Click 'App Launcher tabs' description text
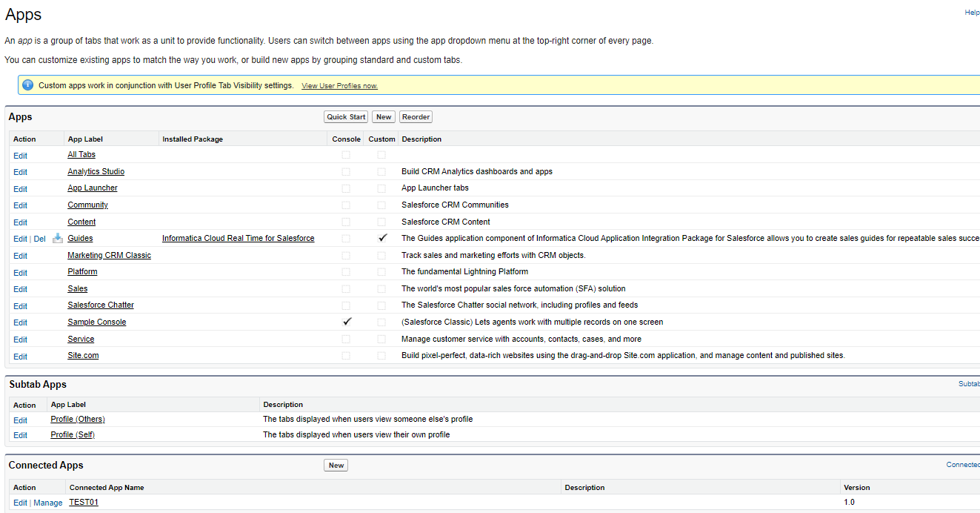The height and width of the screenshot is (513, 980). pos(435,188)
